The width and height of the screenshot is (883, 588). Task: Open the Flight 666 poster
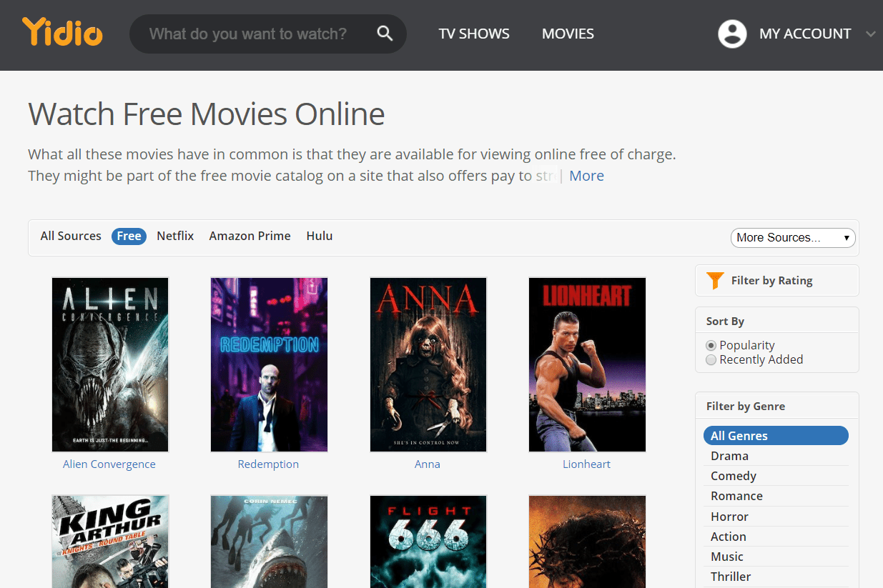(x=428, y=541)
